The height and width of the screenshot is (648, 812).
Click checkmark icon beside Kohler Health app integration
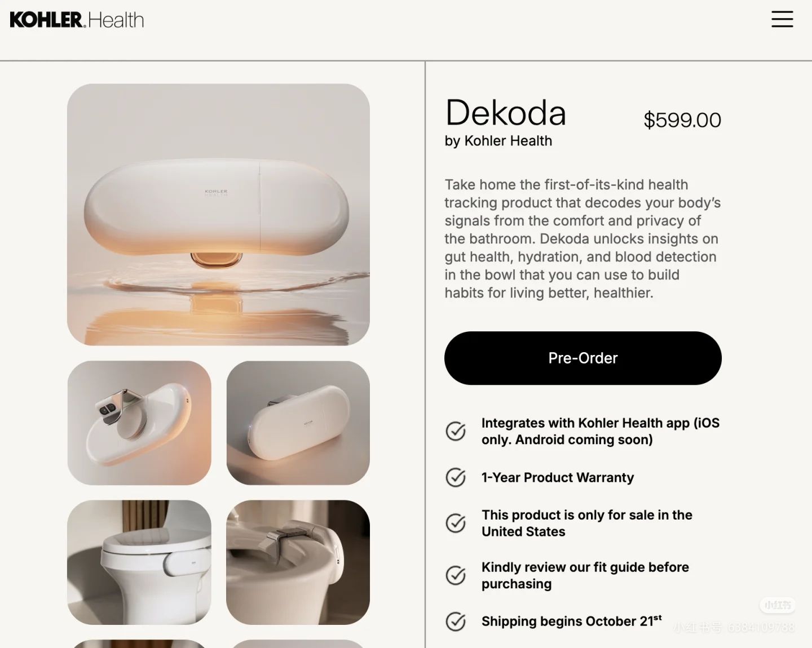456,431
